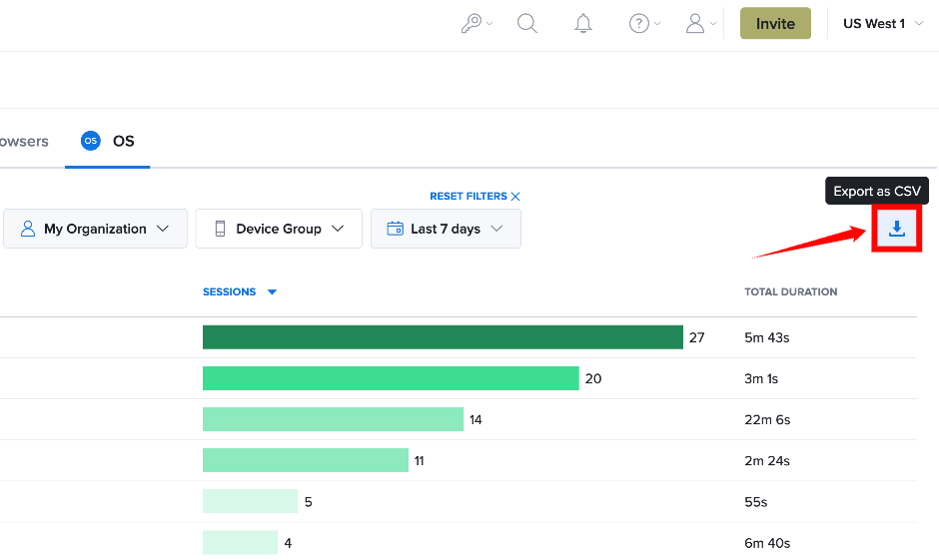Open the Last 7 days date dropdown
Screen dimensions: 939x560
[446, 229]
